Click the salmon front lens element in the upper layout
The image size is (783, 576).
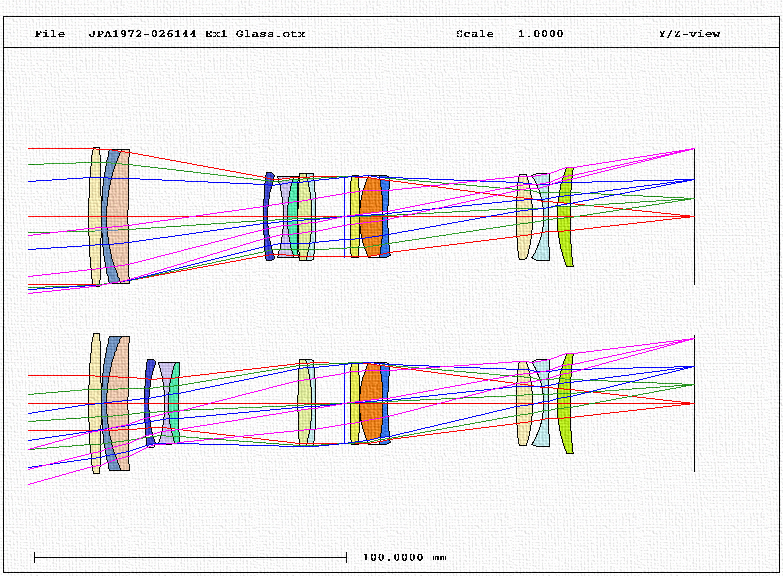pyautogui.click(x=119, y=216)
